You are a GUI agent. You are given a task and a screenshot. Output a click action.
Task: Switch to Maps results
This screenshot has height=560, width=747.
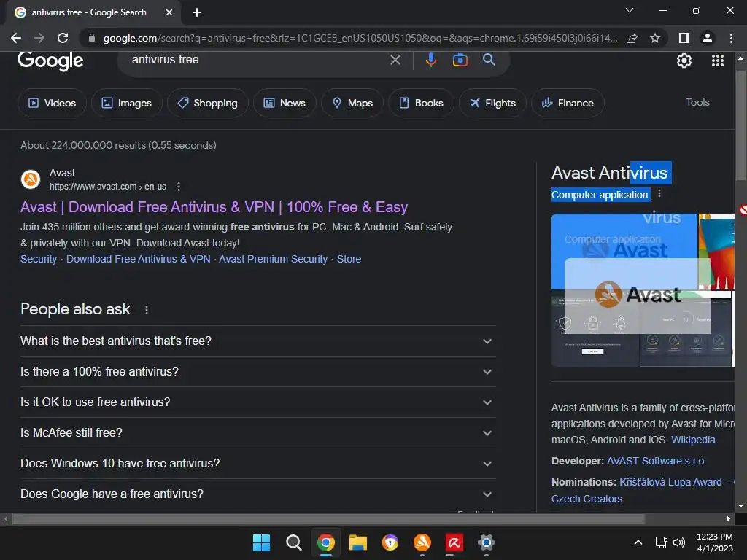pyautogui.click(x=352, y=103)
